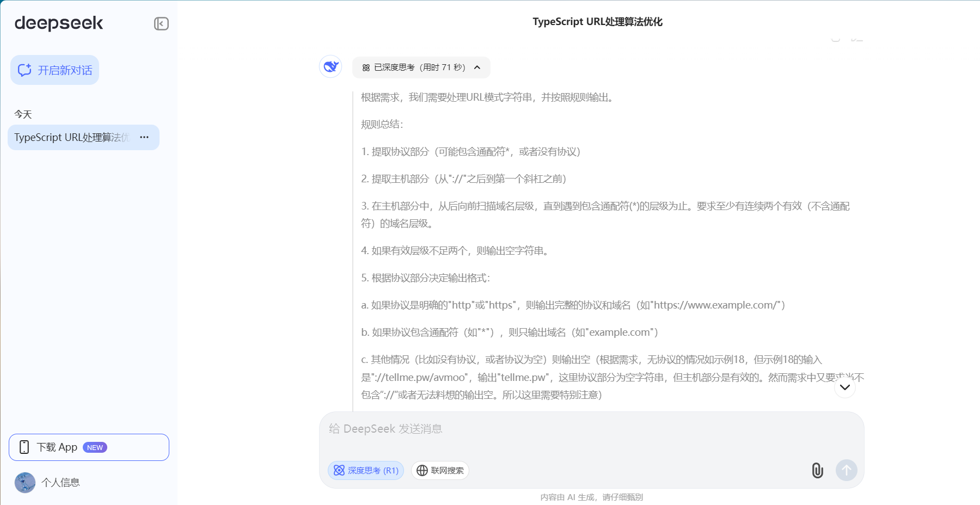980x505 pixels.
Task: Open the three-dot menu on the chat item
Action: (144, 138)
